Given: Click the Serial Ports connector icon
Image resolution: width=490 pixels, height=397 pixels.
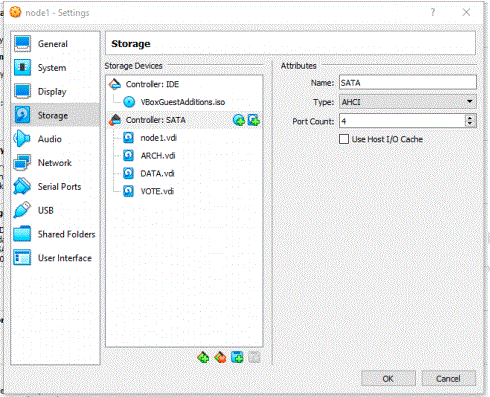Looking at the screenshot, I should pos(22,186).
